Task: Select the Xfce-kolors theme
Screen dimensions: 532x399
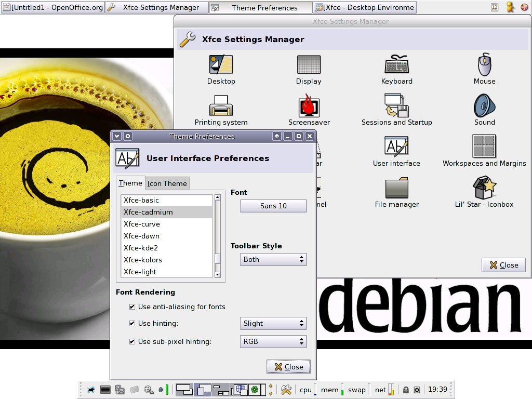Action: pyautogui.click(x=166, y=260)
